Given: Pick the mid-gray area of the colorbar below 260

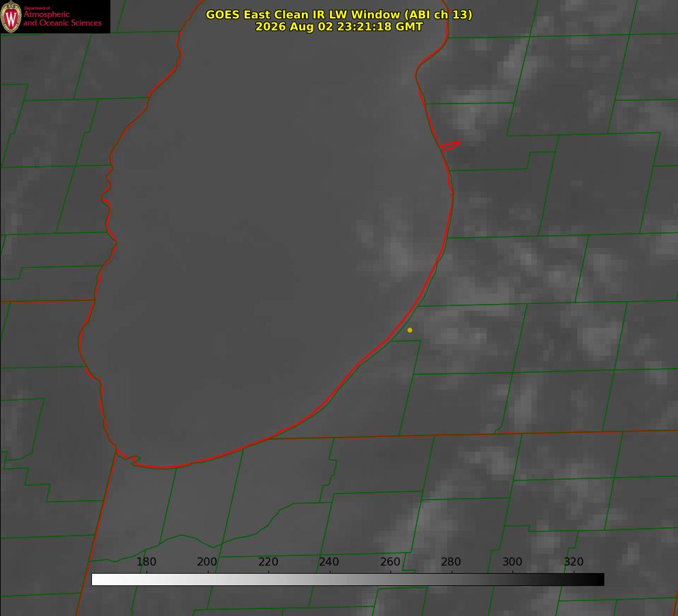Looking at the screenshot, I should coord(390,580).
